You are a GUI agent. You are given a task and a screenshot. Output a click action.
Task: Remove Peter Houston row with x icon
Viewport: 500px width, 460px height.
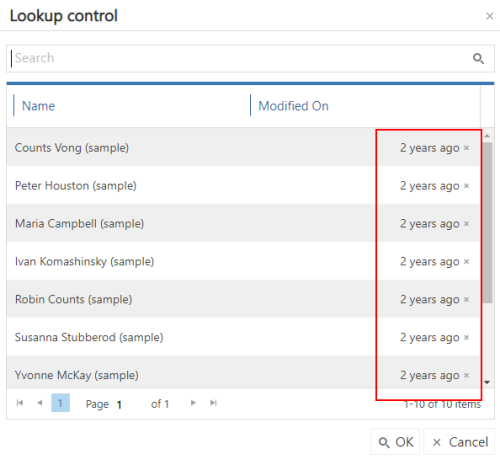click(x=466, y=186)
